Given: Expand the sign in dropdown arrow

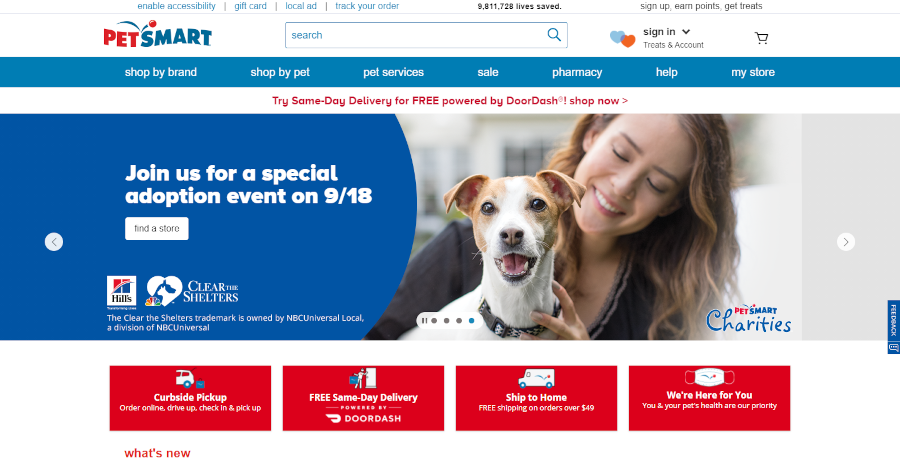Looking at the screenshot, I should click(x=686, y=32).
